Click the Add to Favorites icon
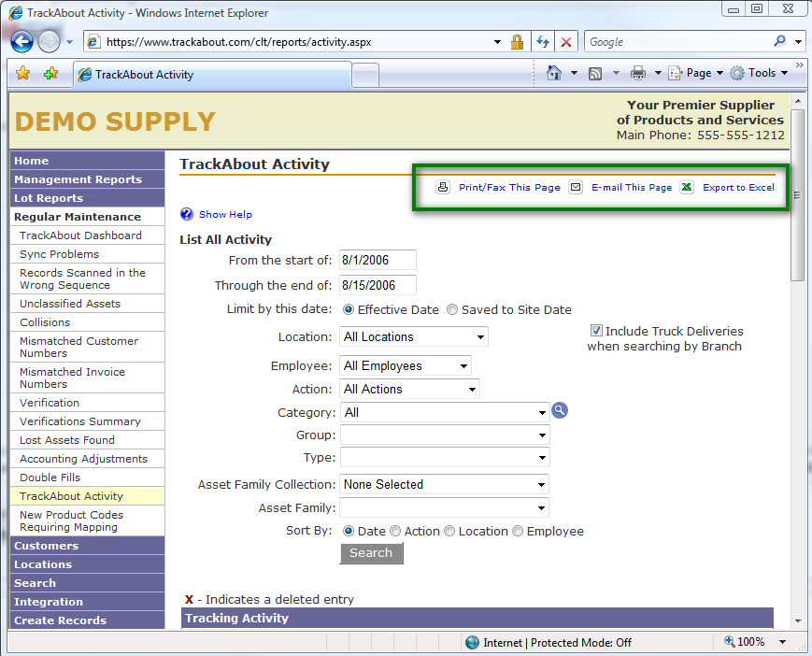Viewport: 812px width, 656px height. (x=50, y=74)
